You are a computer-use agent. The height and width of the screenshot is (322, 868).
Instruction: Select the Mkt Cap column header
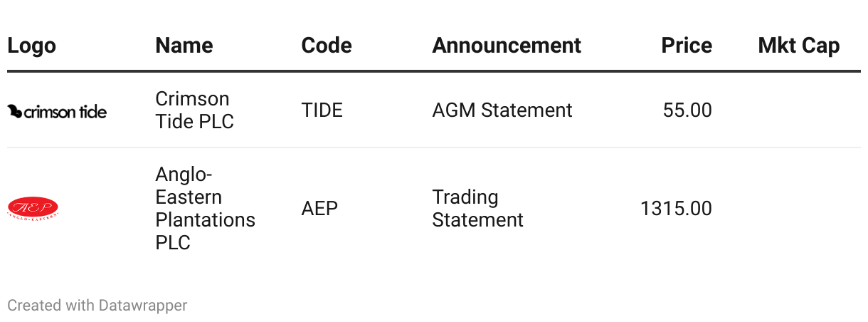[x=799, y=46]
